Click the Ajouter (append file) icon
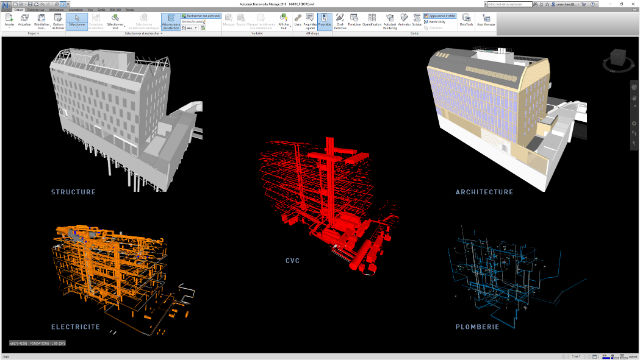 9,20
